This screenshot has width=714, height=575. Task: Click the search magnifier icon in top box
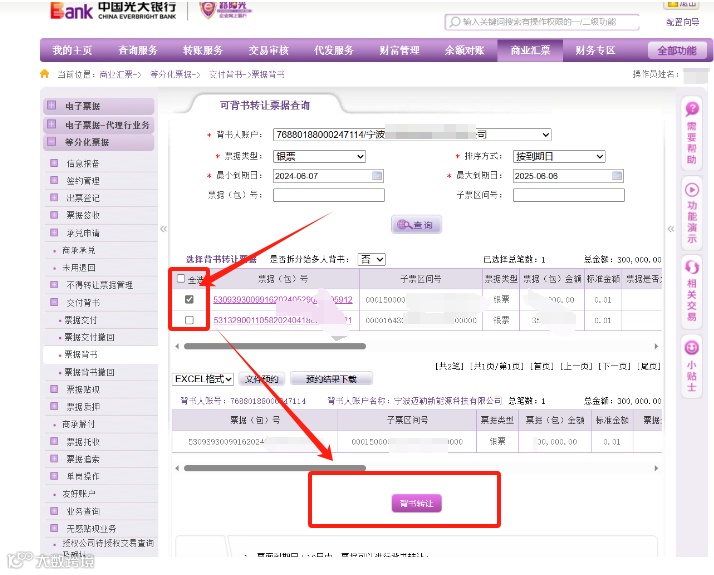coord(454,22)
